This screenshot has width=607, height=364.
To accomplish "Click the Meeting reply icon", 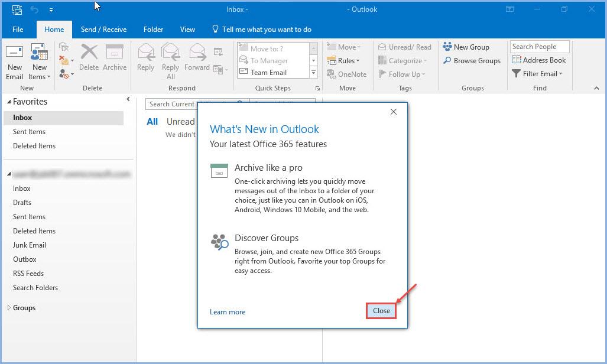I will click(218, 51).
